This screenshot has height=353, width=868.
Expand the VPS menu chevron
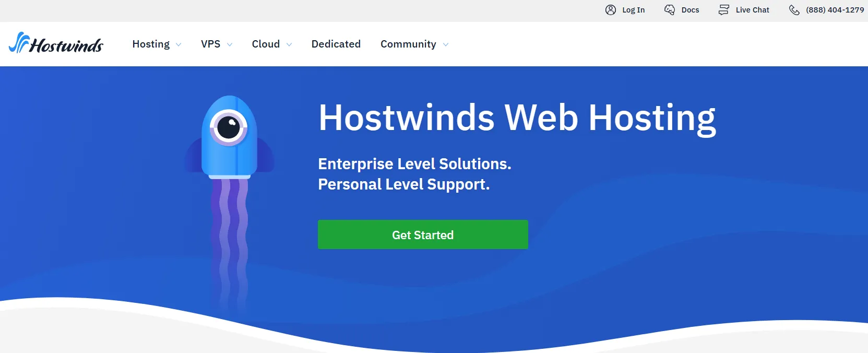coord(230,45)
